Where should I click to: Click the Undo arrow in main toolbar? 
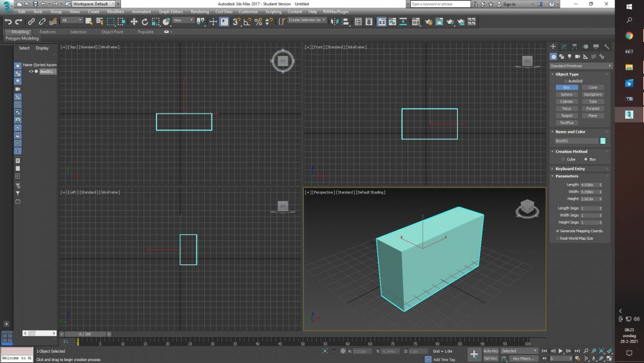click(x=7, y=21)
